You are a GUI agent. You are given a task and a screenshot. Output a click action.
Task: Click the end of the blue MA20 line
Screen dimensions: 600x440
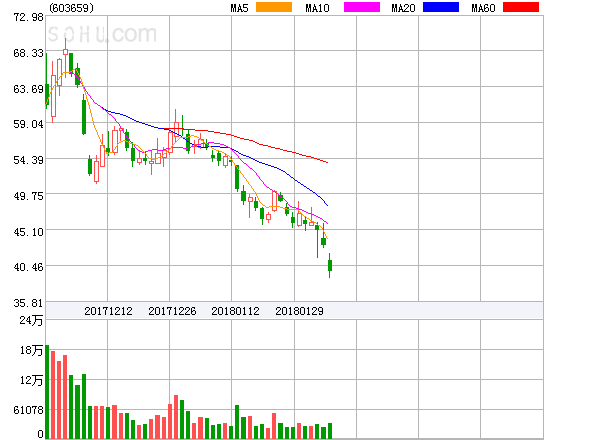click(328, 205)
